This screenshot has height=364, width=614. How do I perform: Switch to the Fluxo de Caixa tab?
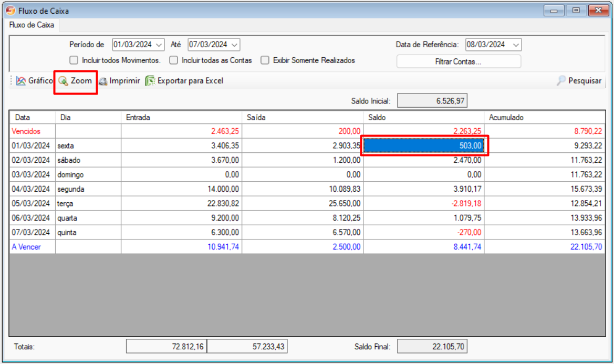point(32,25)
